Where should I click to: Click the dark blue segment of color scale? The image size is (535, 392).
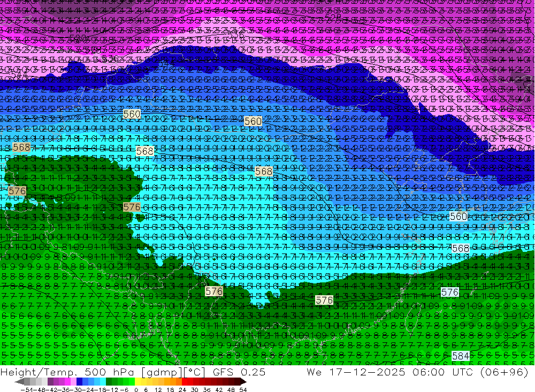[x=80, y=381]
